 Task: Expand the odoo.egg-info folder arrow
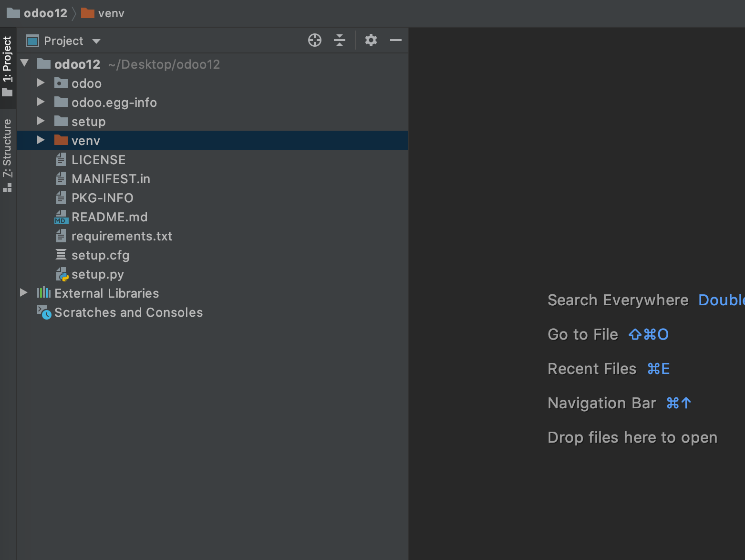pyautogui.click(x=41, y=102)
